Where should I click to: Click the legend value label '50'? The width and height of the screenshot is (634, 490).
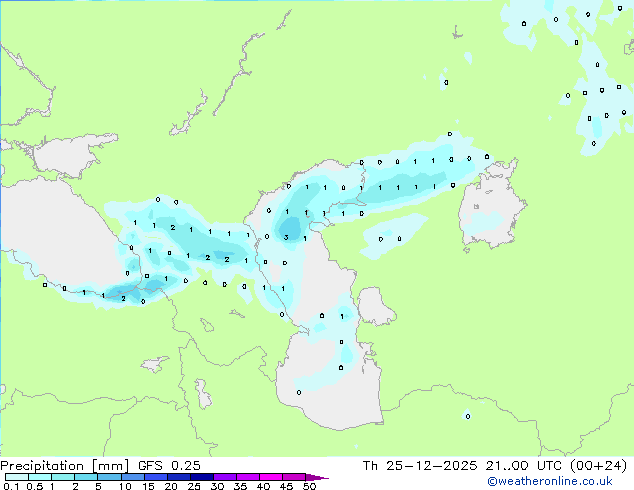(309, 486)
